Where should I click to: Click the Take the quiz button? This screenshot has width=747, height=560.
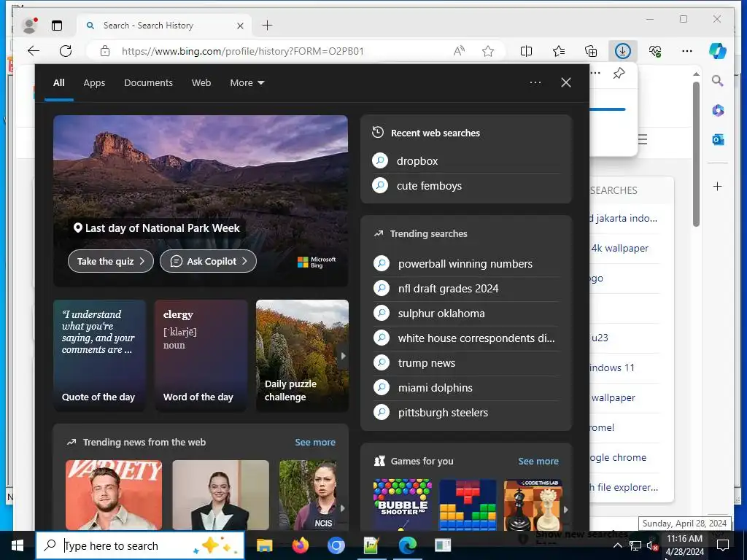tap(111, 262)
